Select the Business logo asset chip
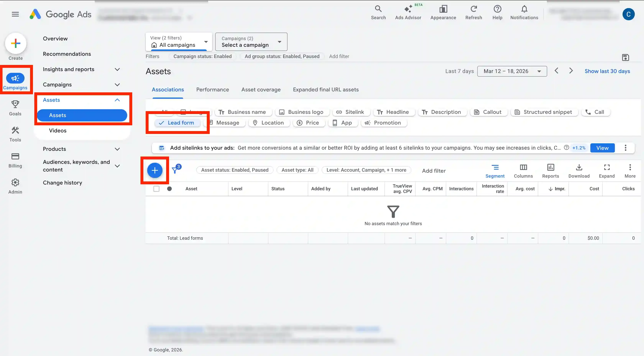The image size is (644, 356). coord(302,112)
